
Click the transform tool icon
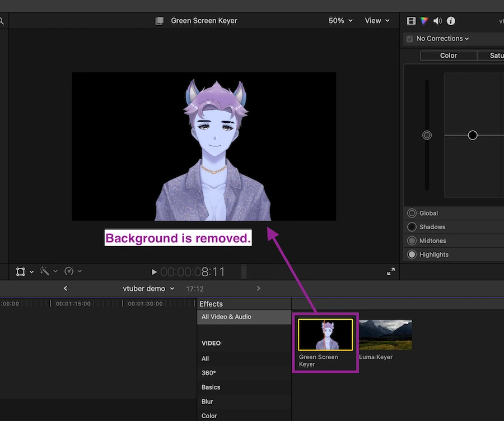click(21, 272)
